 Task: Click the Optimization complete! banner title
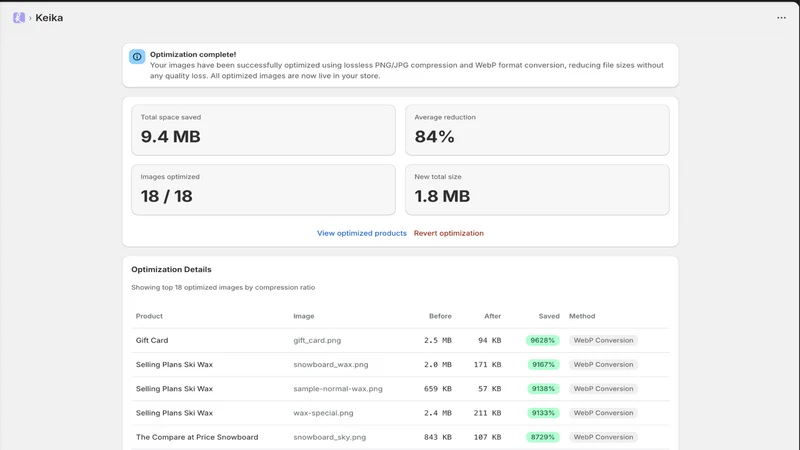193,55
